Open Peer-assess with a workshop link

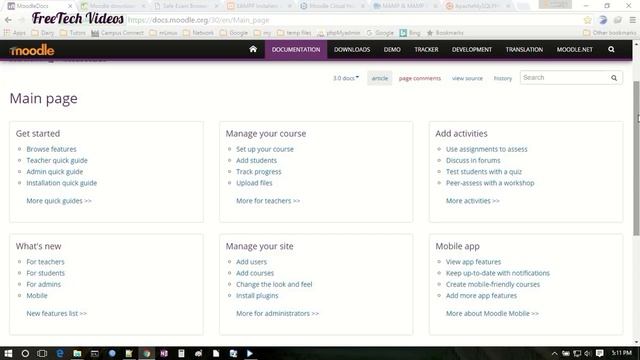pos(490,183)
